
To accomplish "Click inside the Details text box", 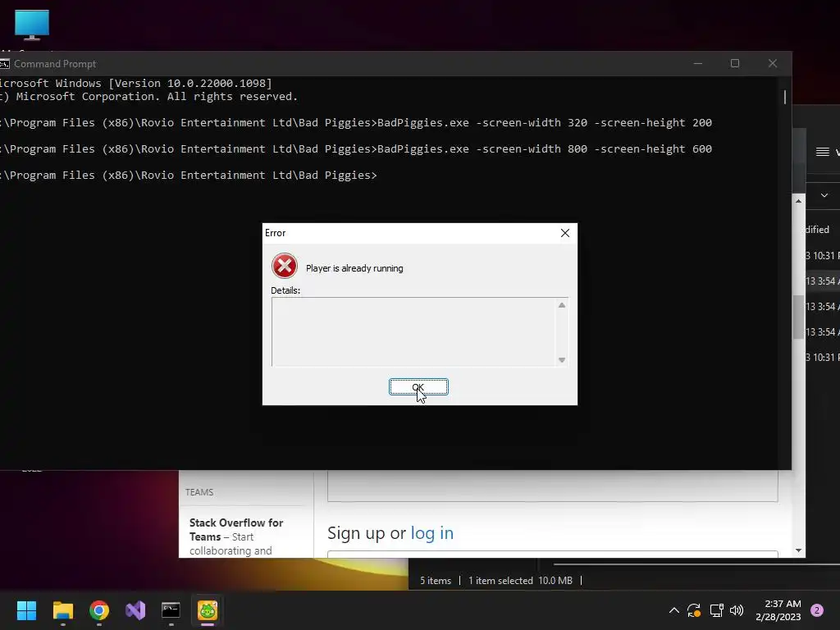I will coord(413,331).
